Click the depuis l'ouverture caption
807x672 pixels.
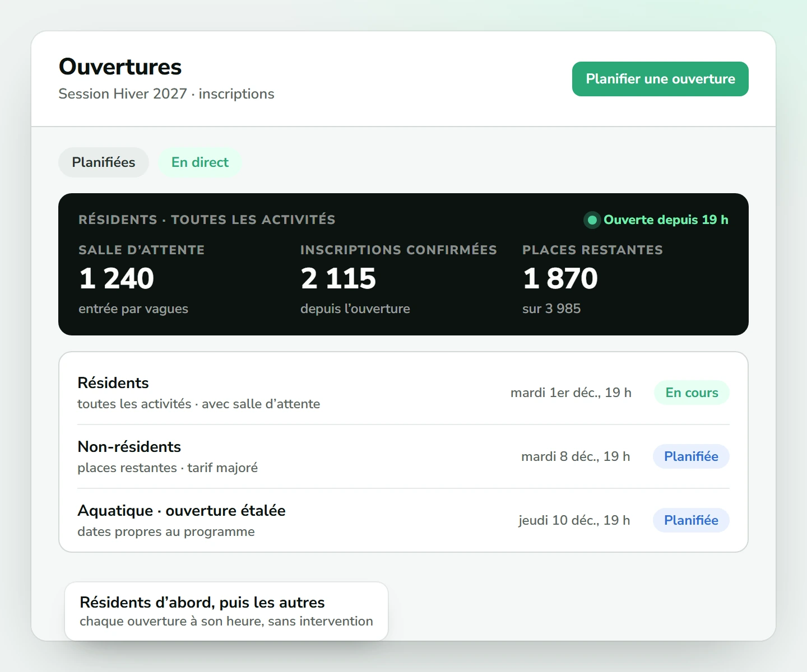click(x=355, y=309)
